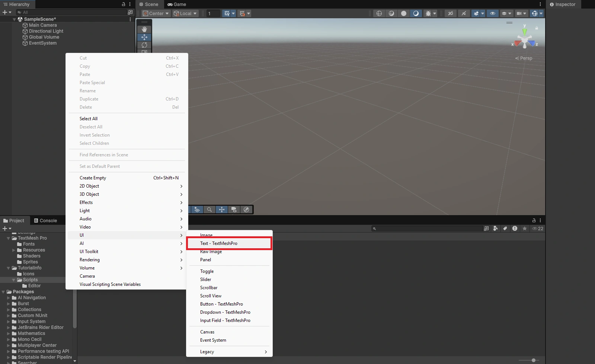Click the unlit solid sphere draw mode

click(x=404, y=13)
